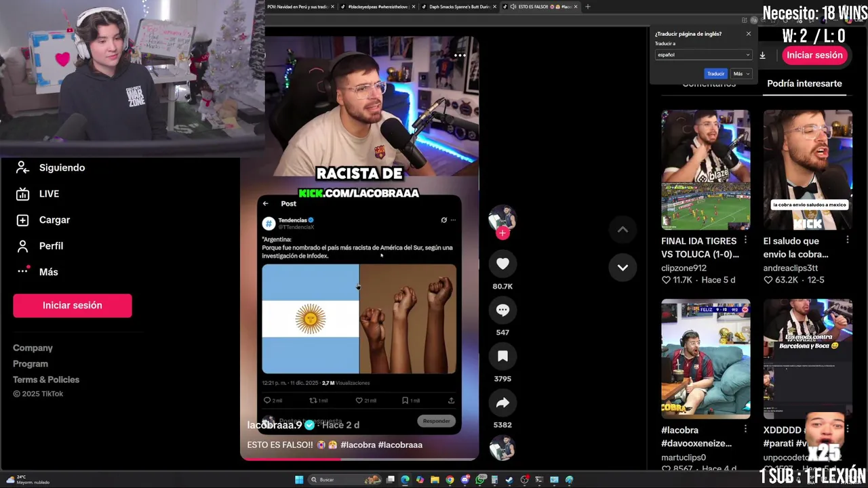Expand the Terms & Policies section
The height and width of the screenshot is (488, 868).
[x=46, y=380]
